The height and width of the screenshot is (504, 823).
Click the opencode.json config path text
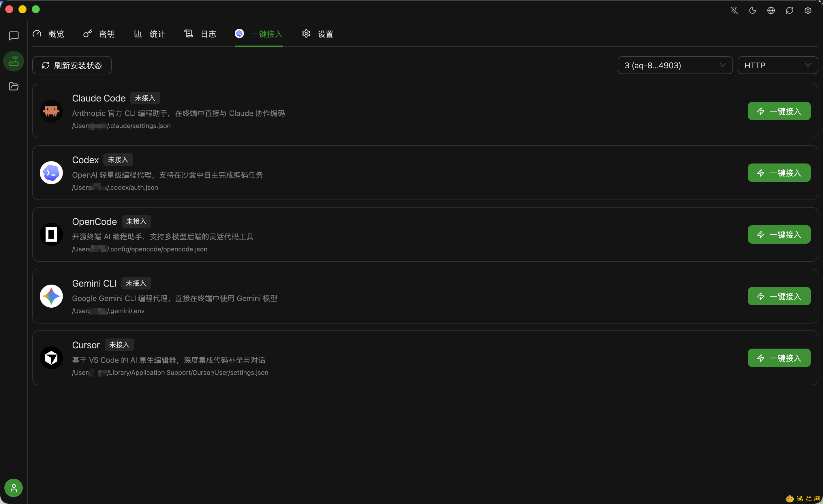tap(140, 249)
